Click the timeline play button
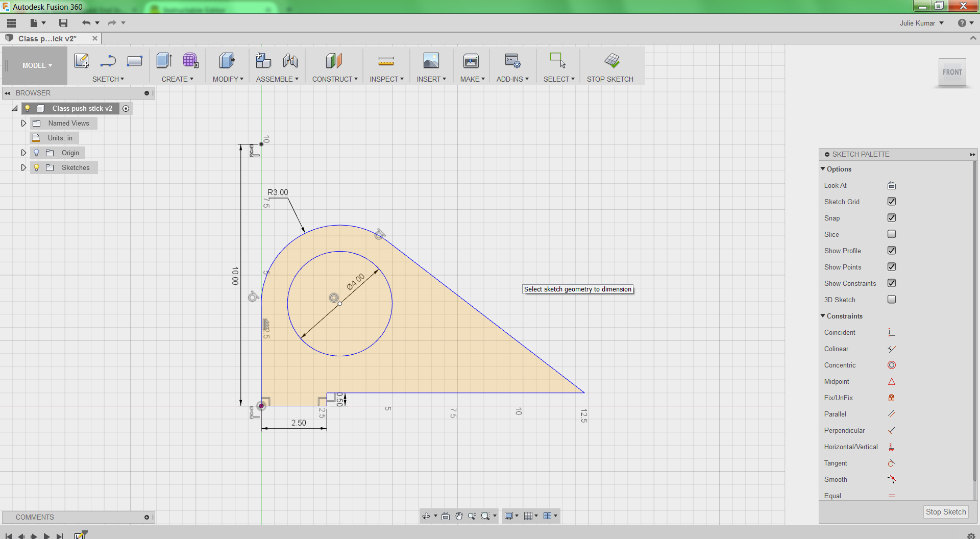The height and width of the screenshot is (539, 980). pos(46,536)
